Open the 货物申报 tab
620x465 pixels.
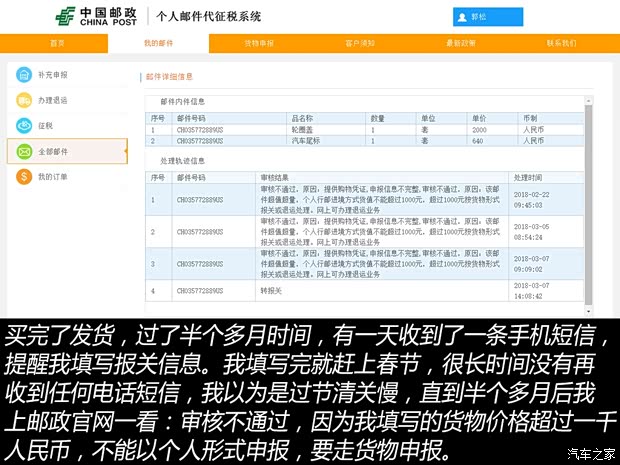pyautogui.click(x=259, y=43)
